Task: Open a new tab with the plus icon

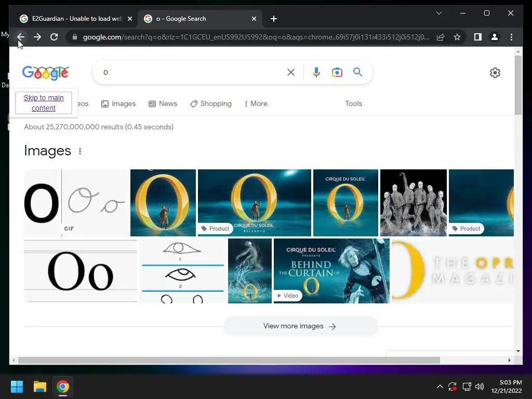Action: point(274,19)
